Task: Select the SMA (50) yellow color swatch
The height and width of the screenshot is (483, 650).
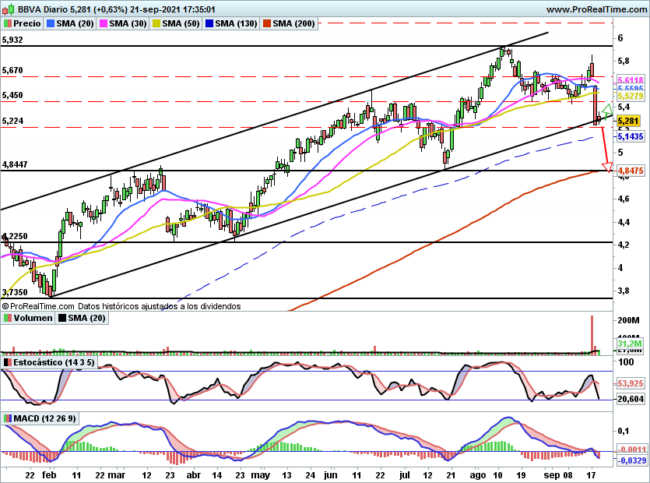Action: click(x=157, y=24)
